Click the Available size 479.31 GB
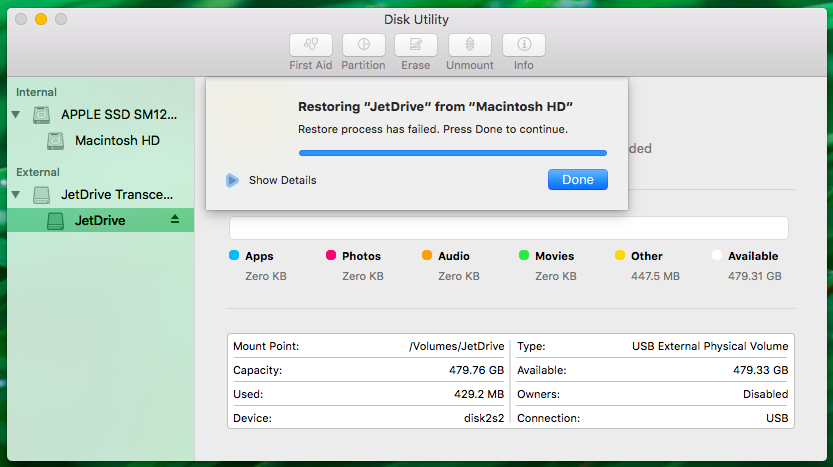The height and width of the screenshot is (467, 833). click(754, 276)
